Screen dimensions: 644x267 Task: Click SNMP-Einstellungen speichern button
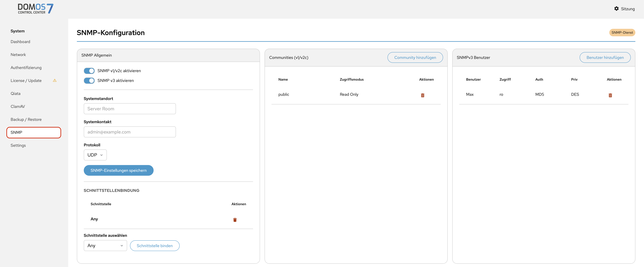118,170
